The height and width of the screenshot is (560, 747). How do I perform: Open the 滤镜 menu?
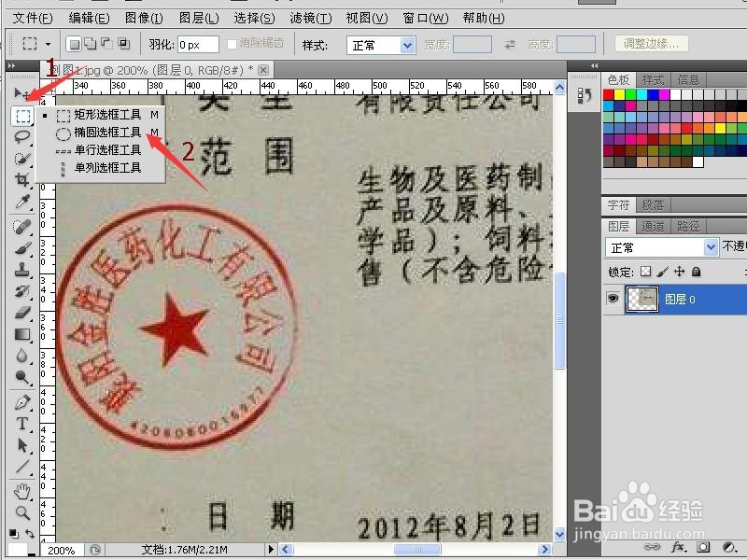(311, 18)
